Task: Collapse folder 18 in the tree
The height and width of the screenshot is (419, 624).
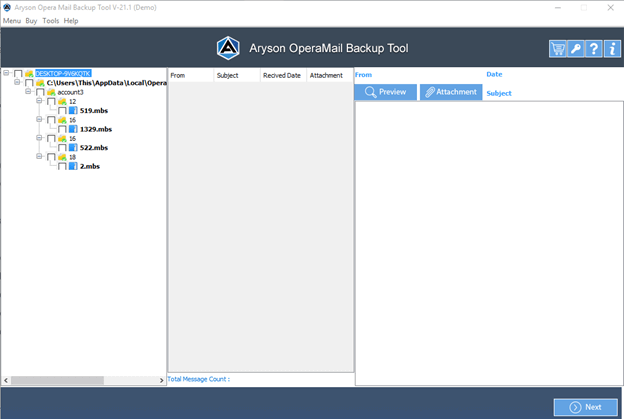Action: click(x=39, y=156)
